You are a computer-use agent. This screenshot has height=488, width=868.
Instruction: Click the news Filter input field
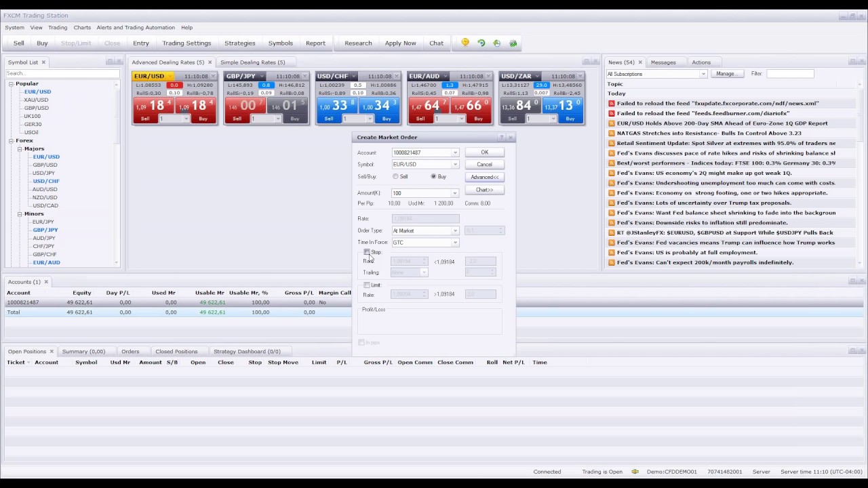(790, 74)
